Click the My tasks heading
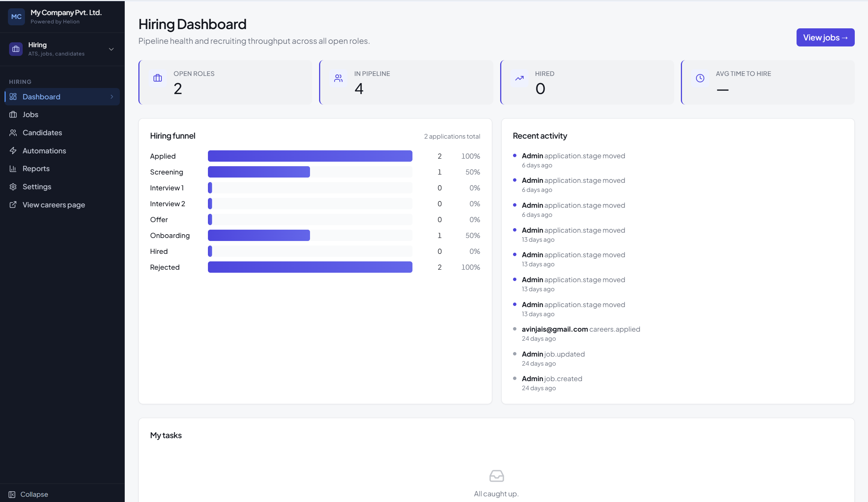The width and height of the screenshot is (868, 502). [166, 435]
